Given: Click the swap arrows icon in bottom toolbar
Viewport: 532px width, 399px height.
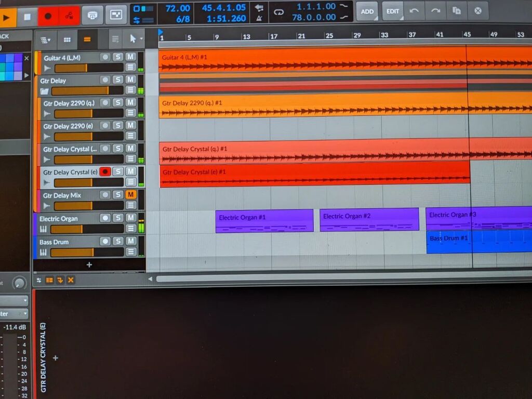Looking at the screenshot, I should click(x=38, y=280).
